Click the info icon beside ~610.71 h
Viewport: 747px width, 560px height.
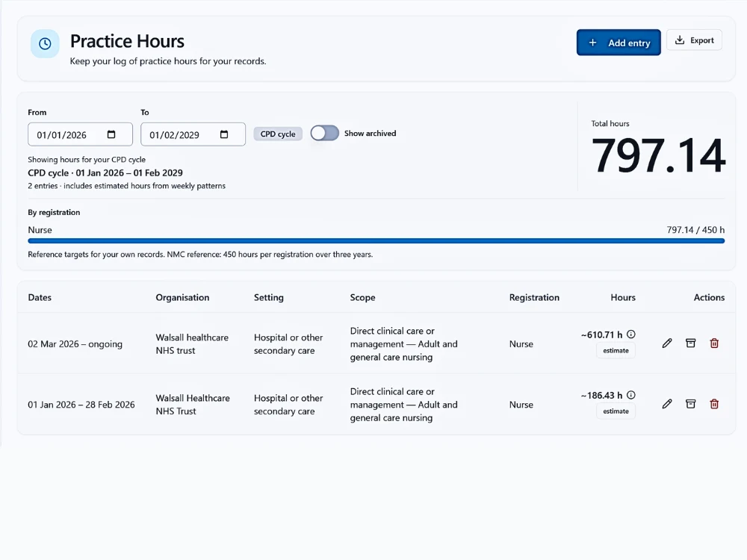tap(630, 335)
